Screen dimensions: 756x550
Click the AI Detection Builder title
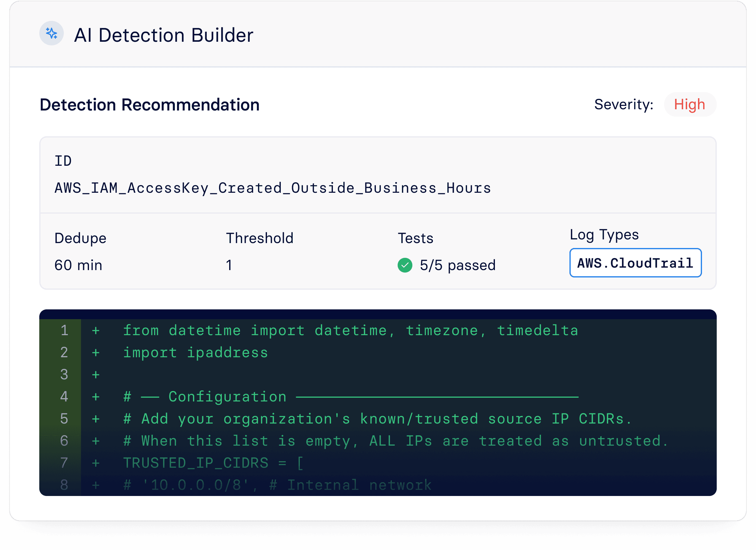(163, 35)
